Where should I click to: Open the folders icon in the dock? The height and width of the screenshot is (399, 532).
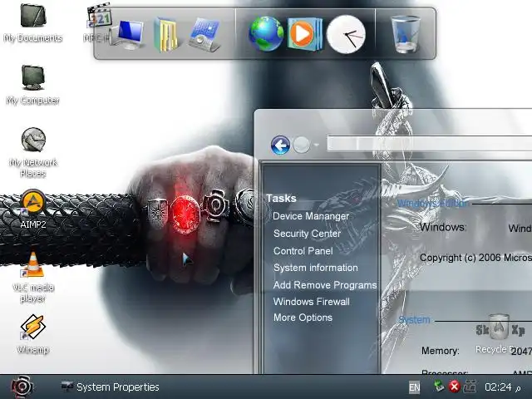click(165, 35)
